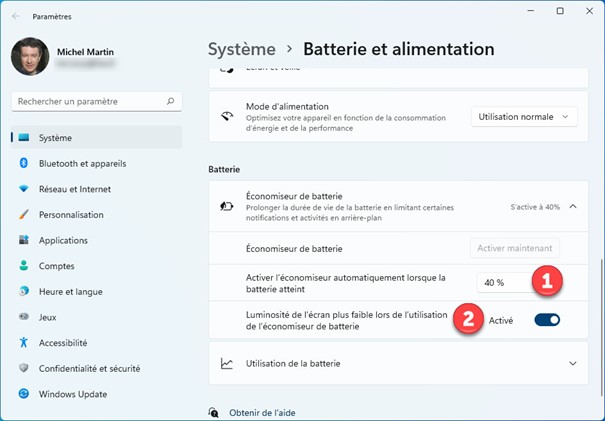Click the Windows Update icon
Screen dimensions: 605x421
click(23, 394)
